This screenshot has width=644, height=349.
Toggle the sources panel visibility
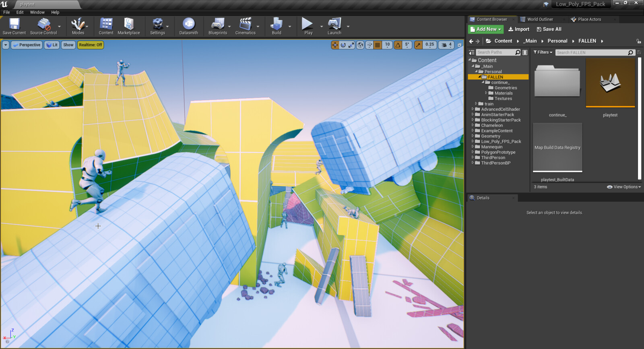pyautogui.click(x=472, y=52)
